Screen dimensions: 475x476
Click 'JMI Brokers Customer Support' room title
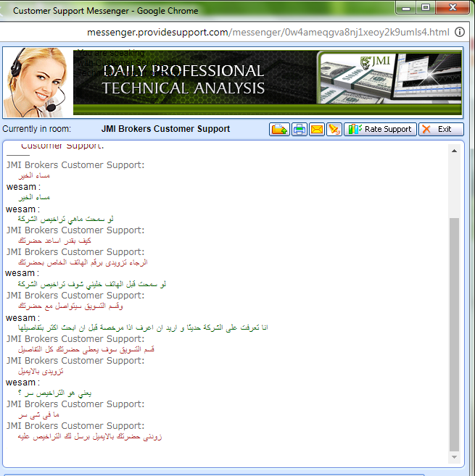click(x=165, y=129)
